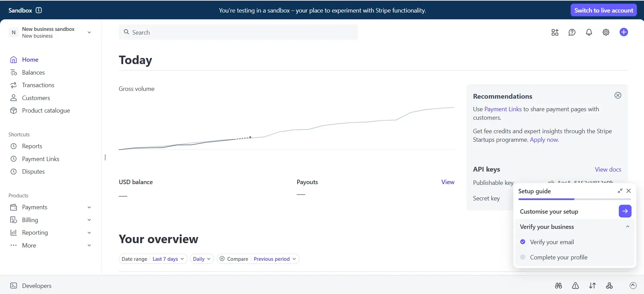
Task: Open the help question mark icon
Action: pyautogui.click(x=572, y=32)
